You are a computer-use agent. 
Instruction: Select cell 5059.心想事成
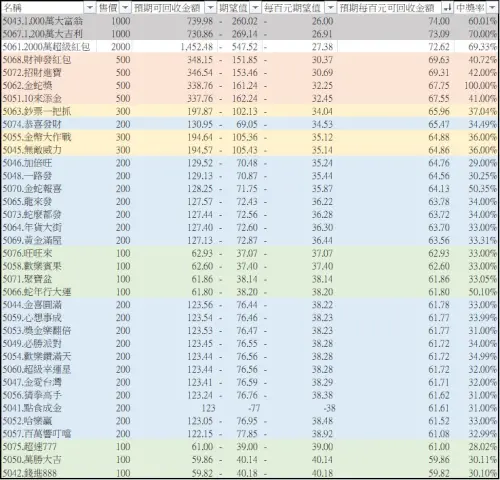coord(49,318)
